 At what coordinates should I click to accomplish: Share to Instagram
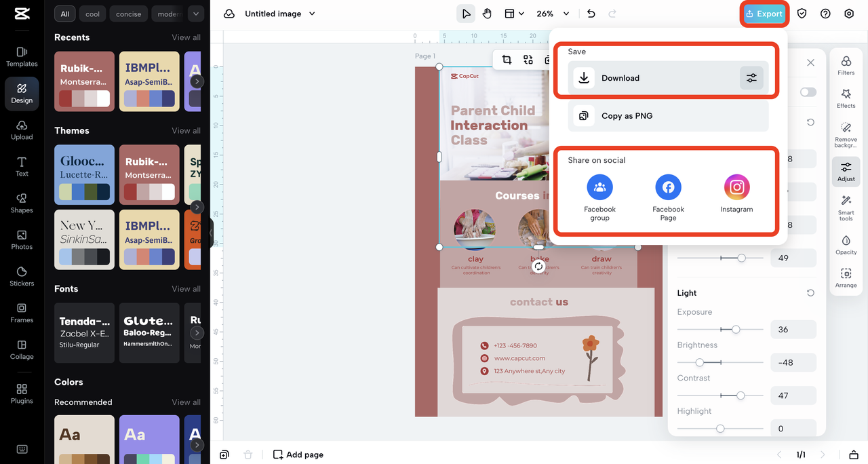[736, 194]
